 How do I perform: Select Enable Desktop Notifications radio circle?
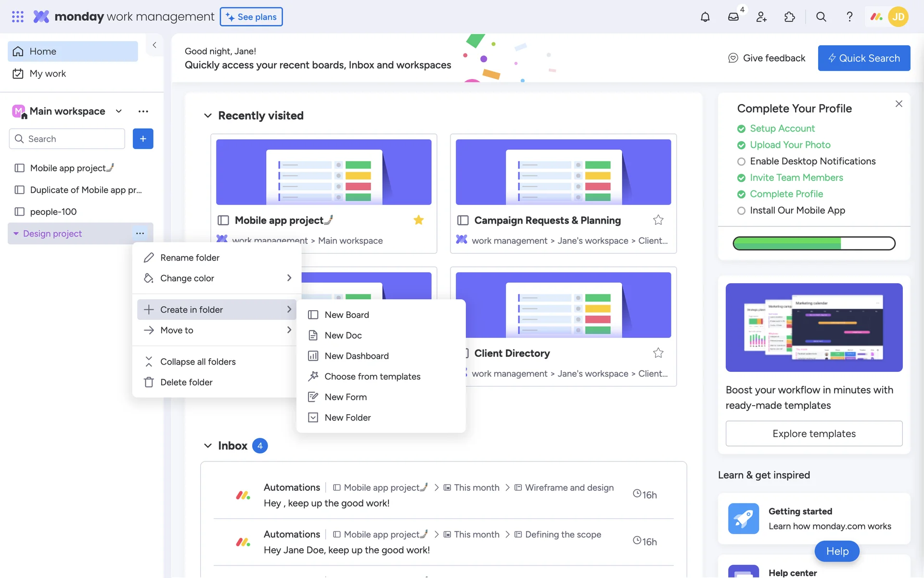coord(741,162)
